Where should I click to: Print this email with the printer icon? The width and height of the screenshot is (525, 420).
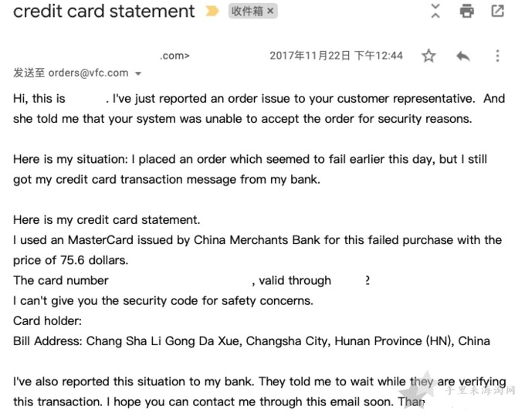[x=467, y=11]
